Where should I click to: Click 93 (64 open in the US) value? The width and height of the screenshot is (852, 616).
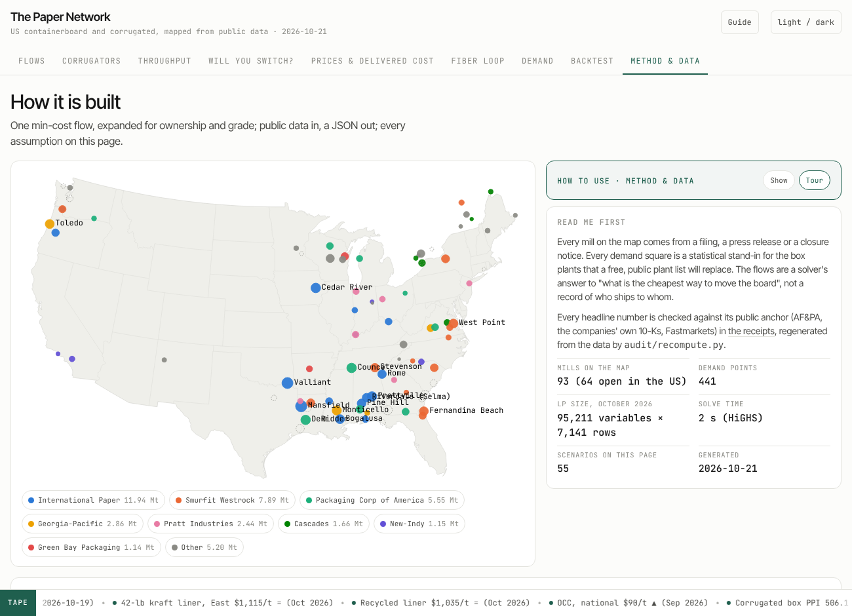click(x=622, y=381)
